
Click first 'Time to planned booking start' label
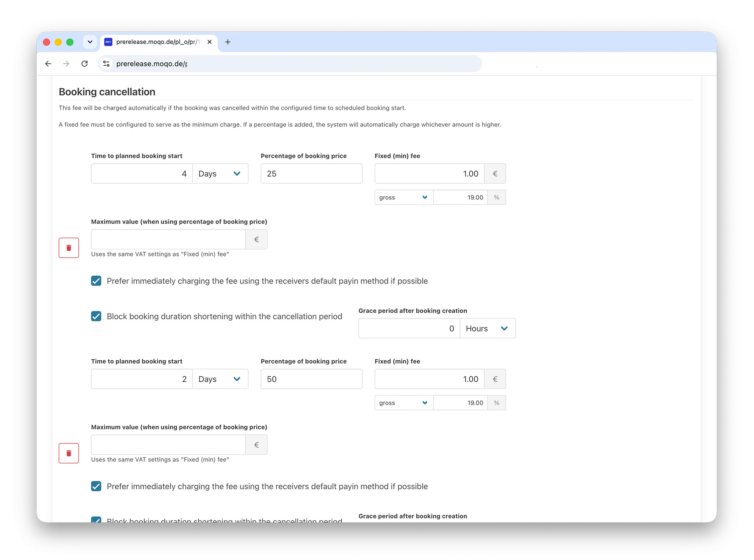pos(137,156)
